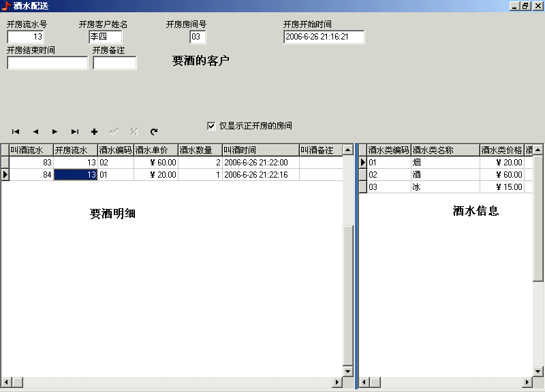Viewport: 545px width, 392px height.
Task: Click right arrow of detail grid horizontal scrollbar
Action: [x=337, y=382]
